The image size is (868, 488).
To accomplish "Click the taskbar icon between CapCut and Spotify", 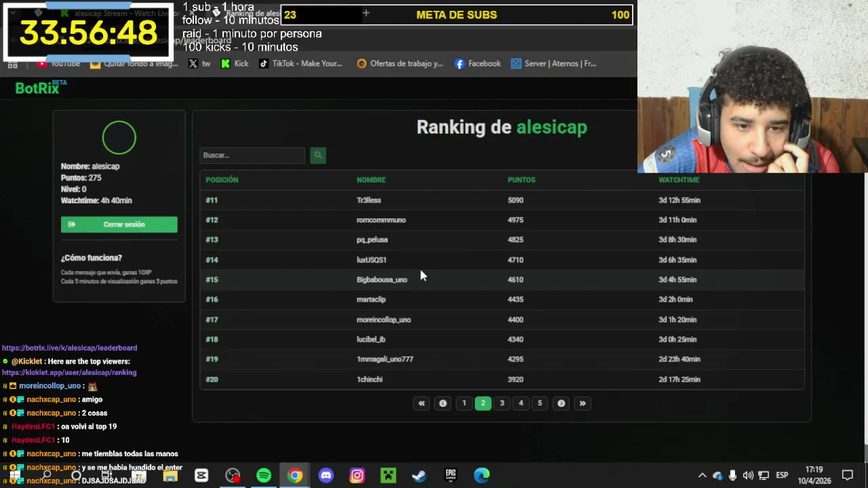I will 233,475.
